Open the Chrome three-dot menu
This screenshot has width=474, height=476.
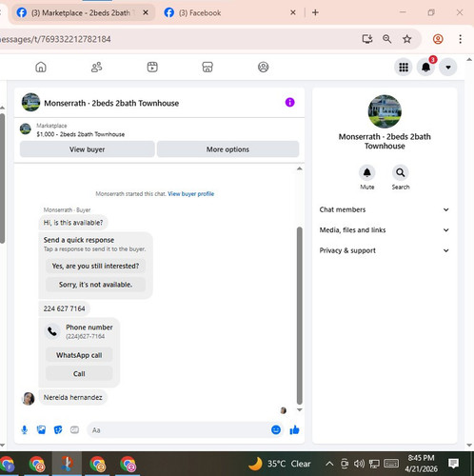tap(460, 39)
